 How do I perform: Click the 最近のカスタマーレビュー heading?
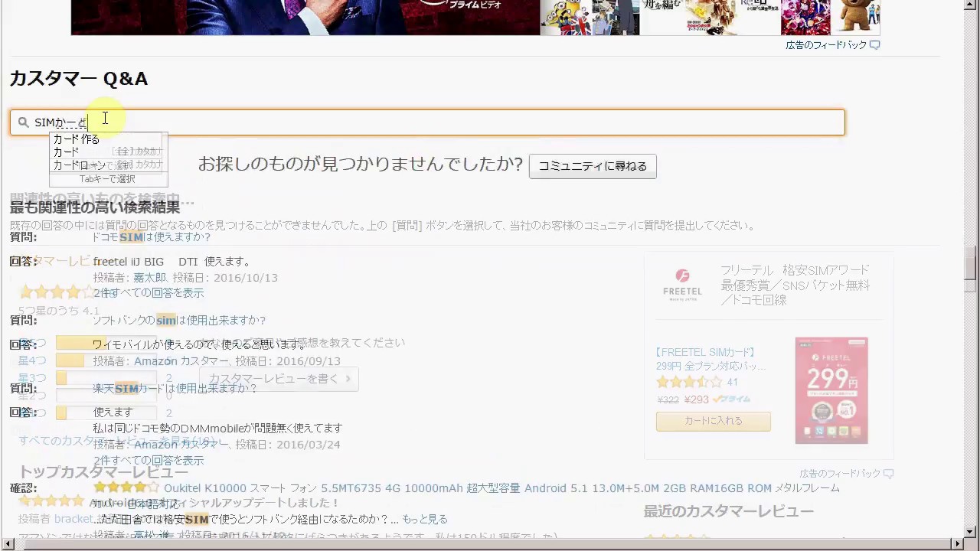coord(728,511)
